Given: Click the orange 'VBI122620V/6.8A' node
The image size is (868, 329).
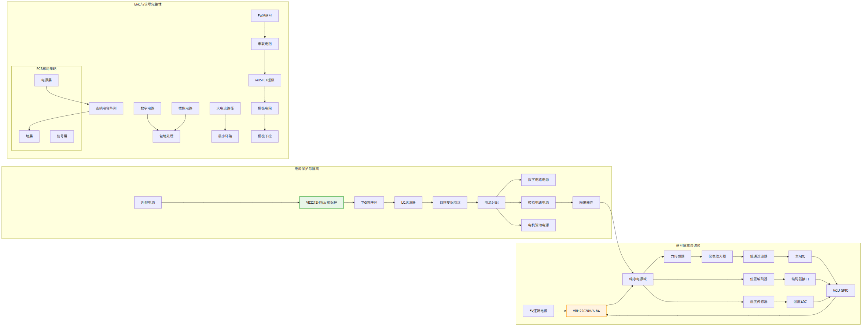Looking at the screenshot, I should tap(586, 311).
